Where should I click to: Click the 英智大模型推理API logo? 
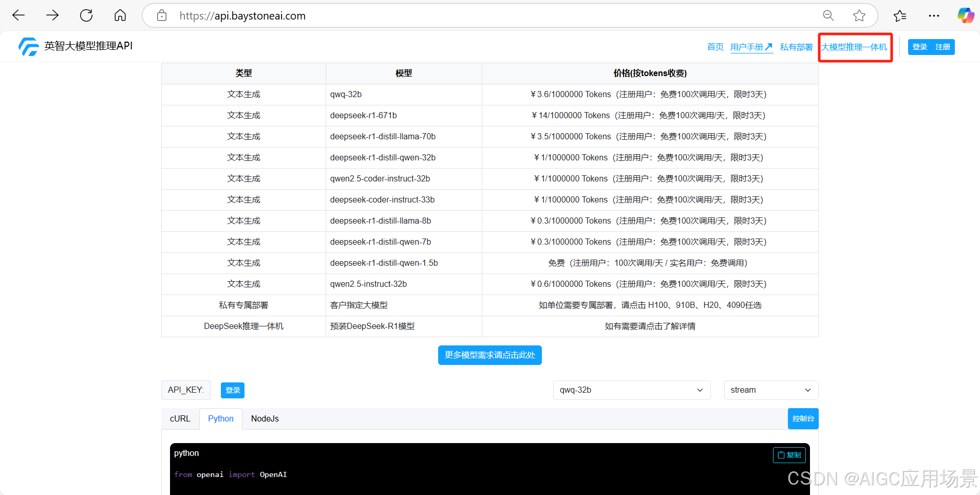click(x=76, y=46)
